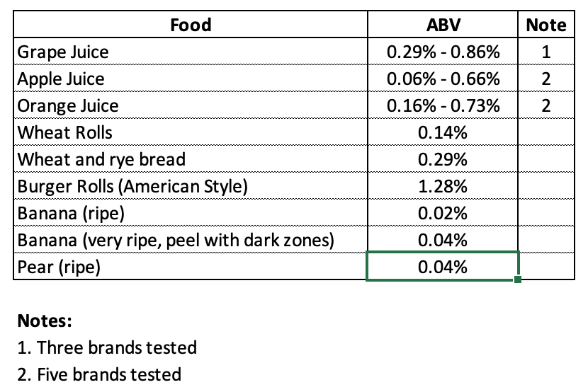Click the 1.28% ABV cell
588x392 pixels.
click(x=443, y=187)
